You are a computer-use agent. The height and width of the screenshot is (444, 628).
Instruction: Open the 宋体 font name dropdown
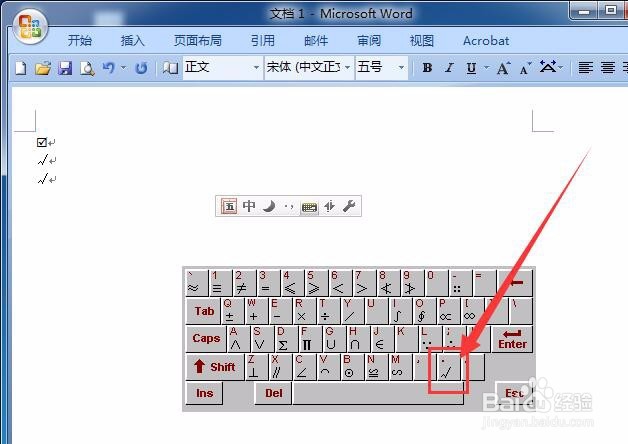347,68
